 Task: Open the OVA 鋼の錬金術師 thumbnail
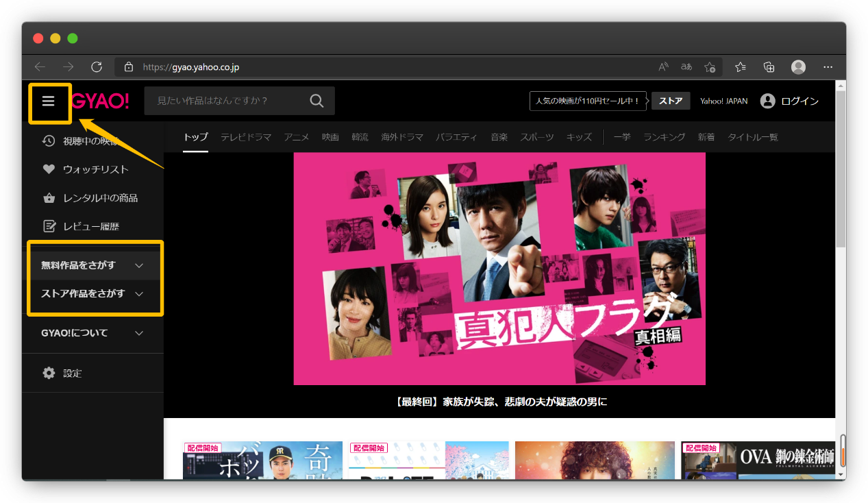(758, 461)
